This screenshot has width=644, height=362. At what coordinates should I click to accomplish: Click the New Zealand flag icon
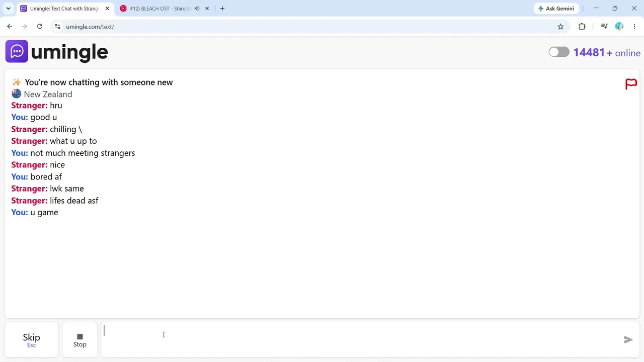[17, 94]
